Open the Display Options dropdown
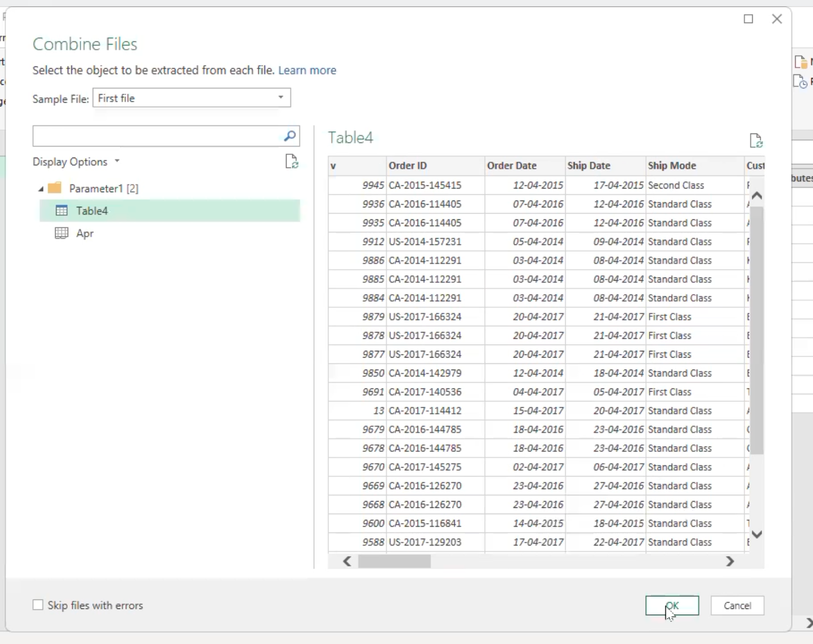The image size is (813, 644). [x=117, y=161]
